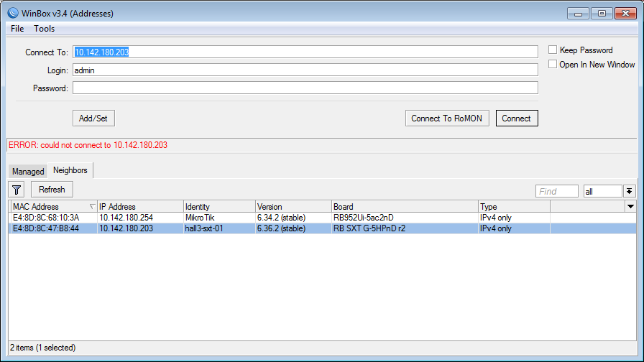Sort by Version column header

(x=293, y=206)
